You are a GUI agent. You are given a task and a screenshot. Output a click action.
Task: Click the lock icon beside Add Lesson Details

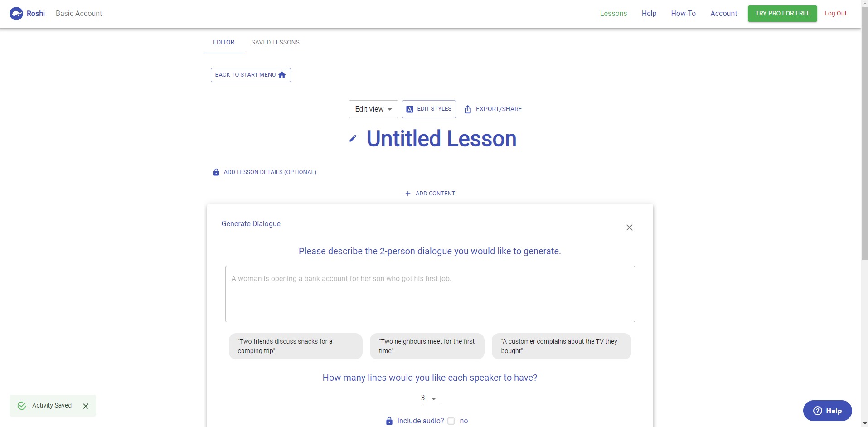pos(216,172)
